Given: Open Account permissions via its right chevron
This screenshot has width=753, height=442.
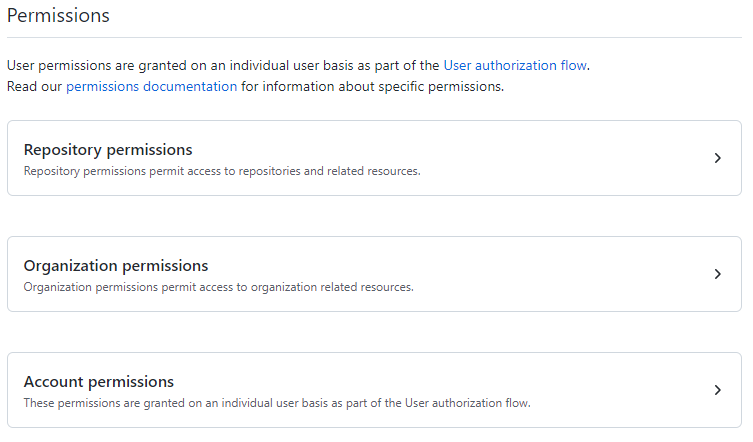Looking at the screenshot, I should [x=717, y=390].
